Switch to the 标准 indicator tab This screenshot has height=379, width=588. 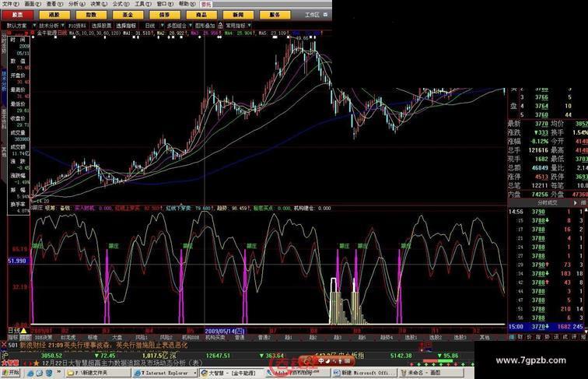tap(92, 337)
